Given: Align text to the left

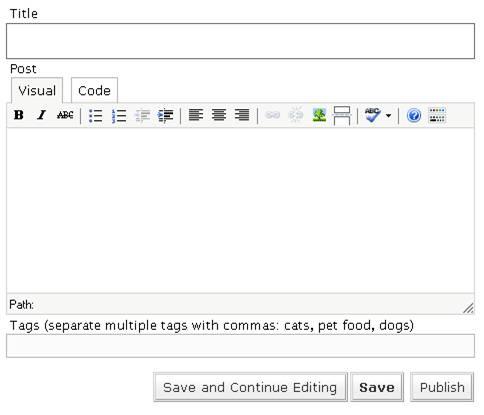Looking at the screenshot, I should pyautogui.click(x=196, y=115).
